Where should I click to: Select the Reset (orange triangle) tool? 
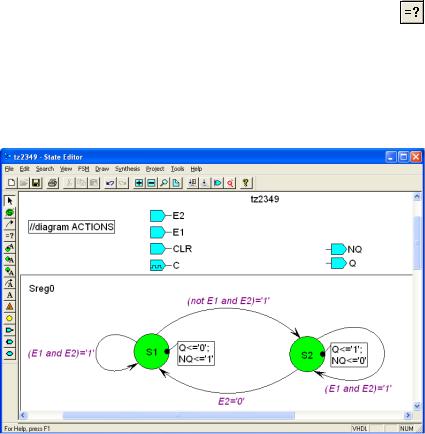[x=10, y=307]
